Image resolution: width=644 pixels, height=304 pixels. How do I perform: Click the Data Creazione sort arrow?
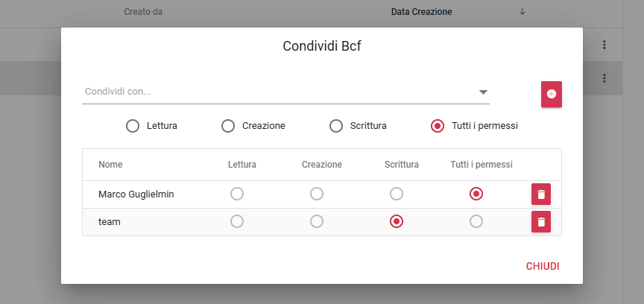tap(522, 12)
